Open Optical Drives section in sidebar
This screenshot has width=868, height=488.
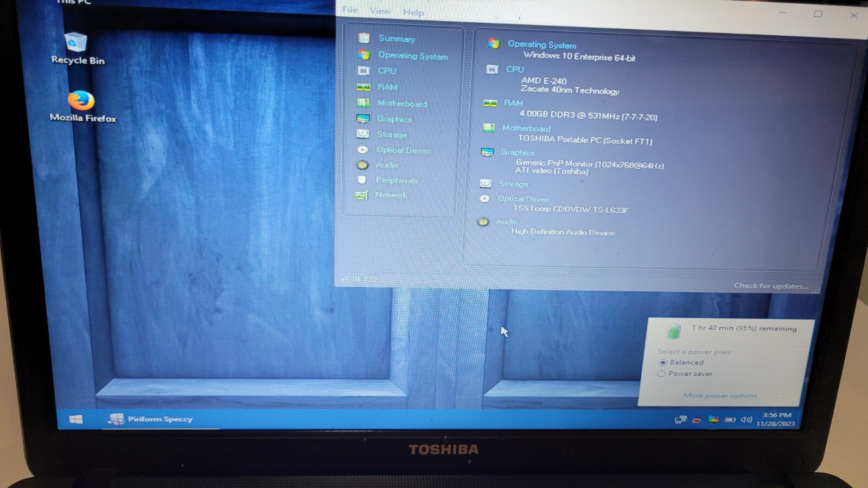click(403, 150)
